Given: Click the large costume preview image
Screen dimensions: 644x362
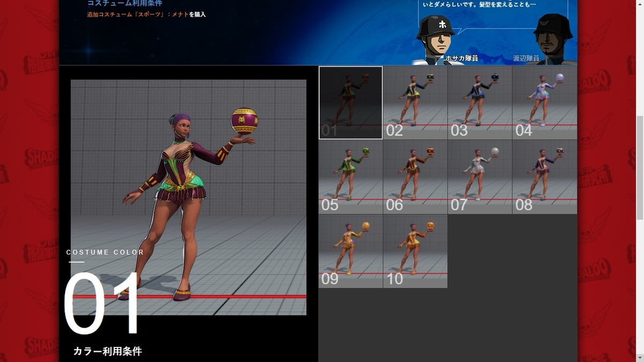Looking at the screenshot, I should 188,197.
